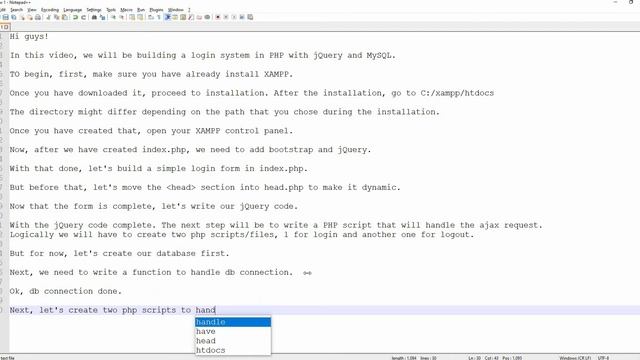Select "head" in autocomplete list
The width and height of the screenshot is (640, 360).
click(x=233, y=341)
